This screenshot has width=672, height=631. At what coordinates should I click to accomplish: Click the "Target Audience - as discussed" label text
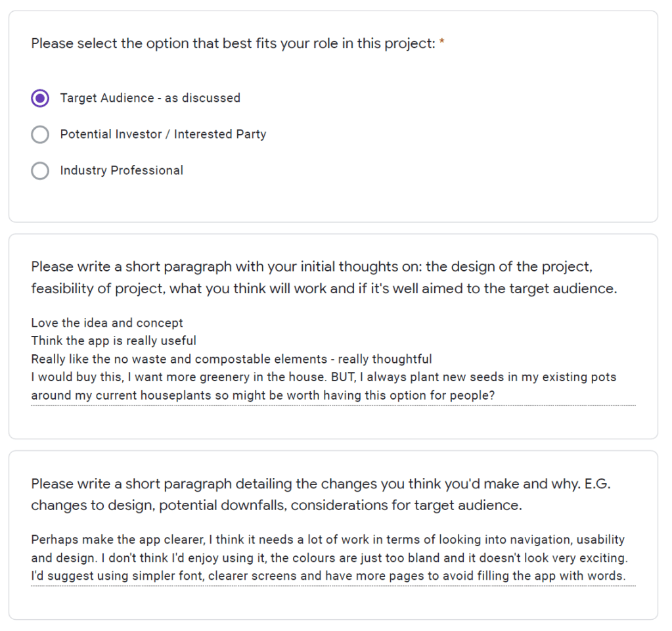point(150,99)
